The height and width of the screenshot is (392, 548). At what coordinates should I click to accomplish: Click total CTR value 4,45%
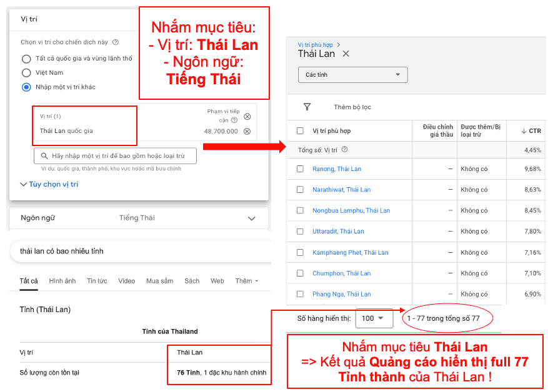click(532, 150)
